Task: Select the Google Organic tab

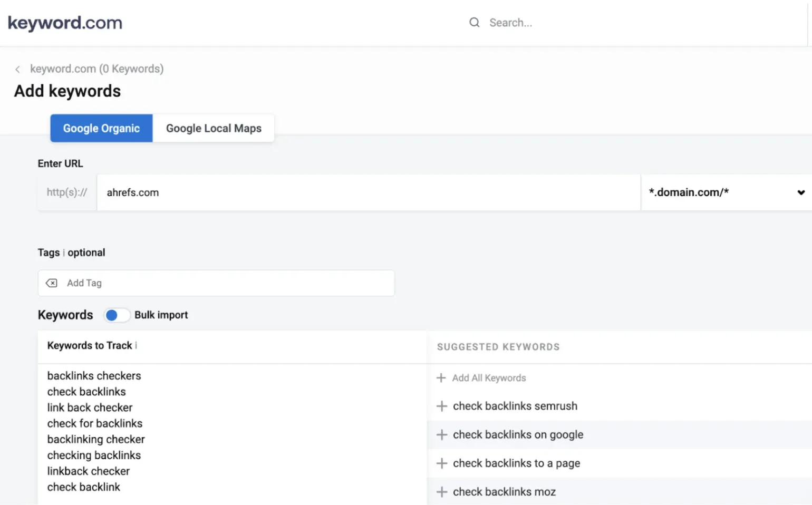Action: 101,128
